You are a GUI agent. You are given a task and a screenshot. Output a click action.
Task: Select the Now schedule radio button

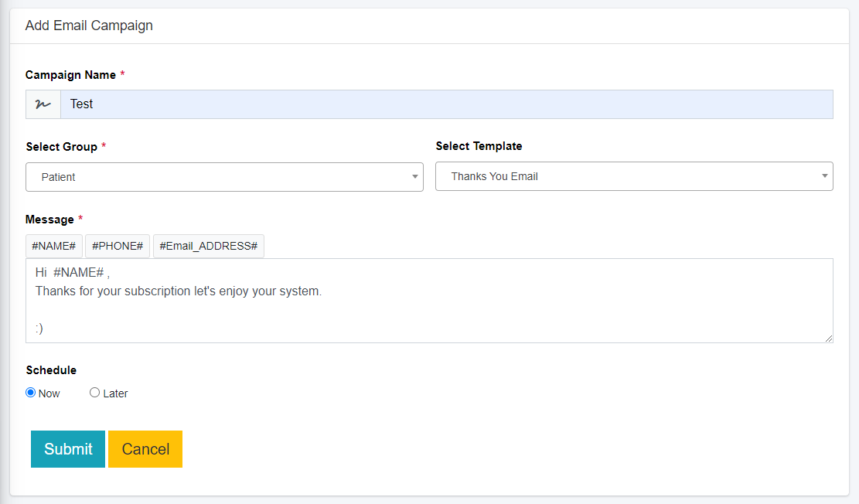(31, 393)
